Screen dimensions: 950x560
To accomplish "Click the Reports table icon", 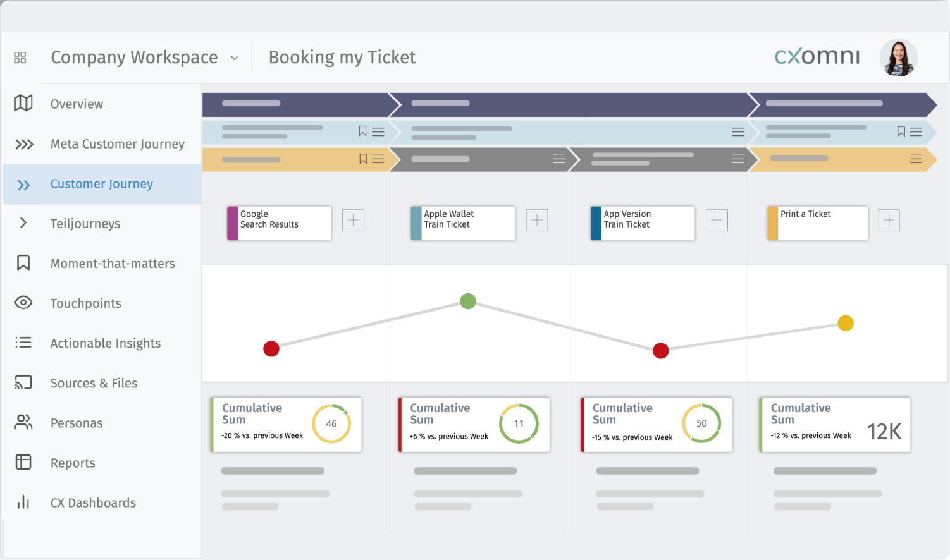I will pos(23,462).
